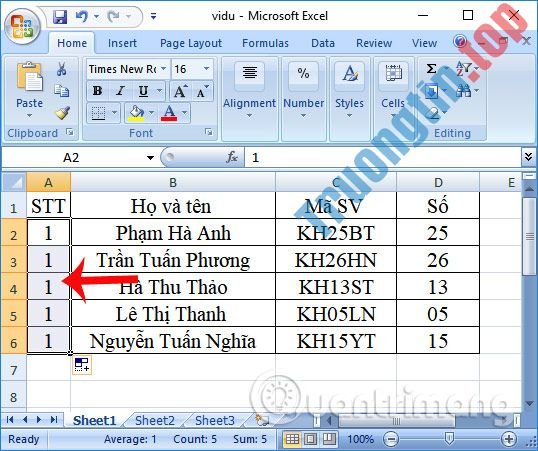This screenshot has height=451, width=538.
Task: Switch to Page Layout view
Action: [x=311, y=439]
